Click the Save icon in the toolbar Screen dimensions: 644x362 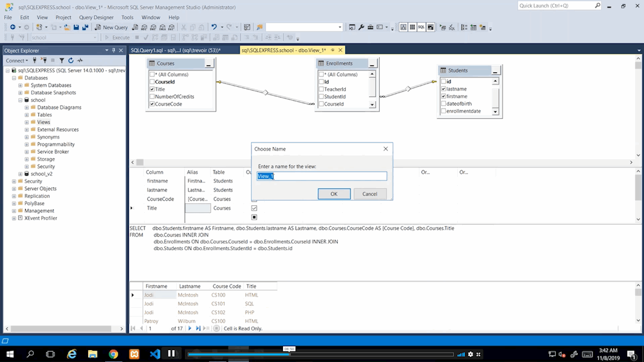click(x=76, y=27)
